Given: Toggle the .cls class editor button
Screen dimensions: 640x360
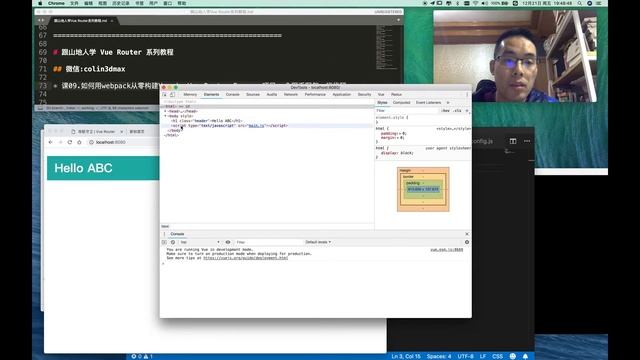Looking at the screenshot, I should (x=458, y=111).
